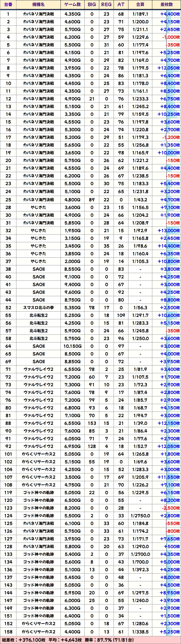Click the 1/39.0 cell for machine 88

(x=140, y=423)
